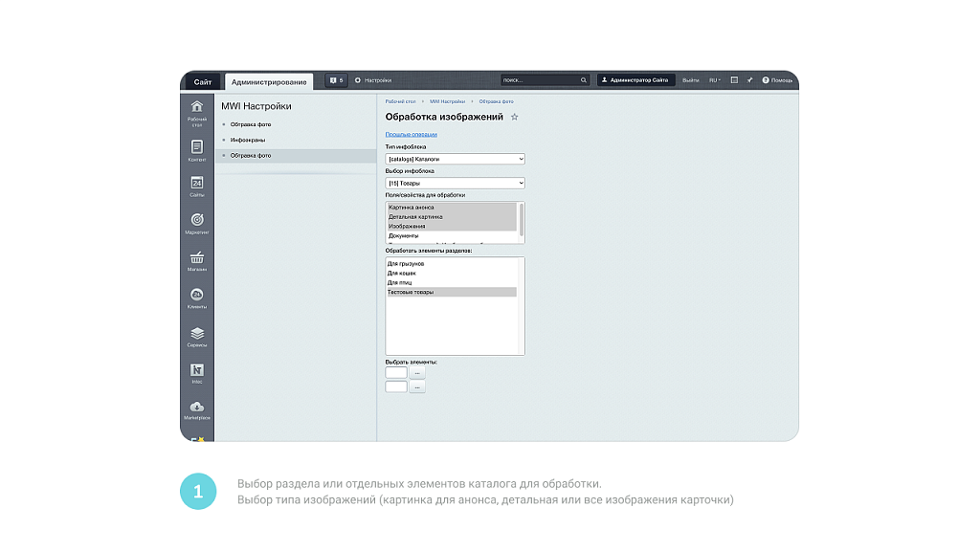Open the Сервисы section icon
980x551 pixels.
(196, 333)
